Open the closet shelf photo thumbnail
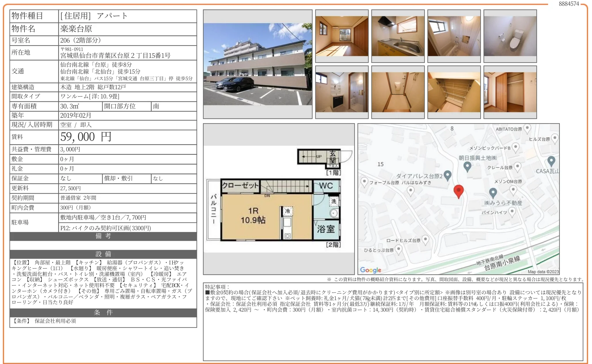This screenshot has width=592, height=364. 454,92
